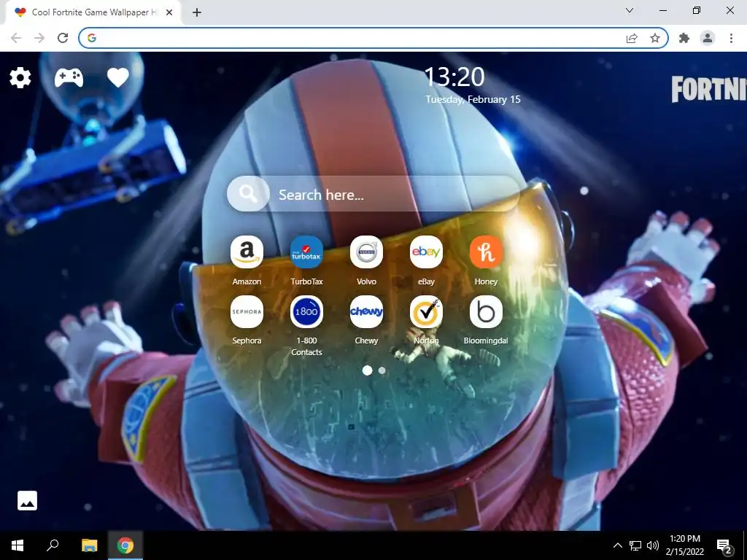Screen dimensions: 747x560
Task: Select the Cool Fortnite Game Wallpaper tab
Action: point(93,12)
